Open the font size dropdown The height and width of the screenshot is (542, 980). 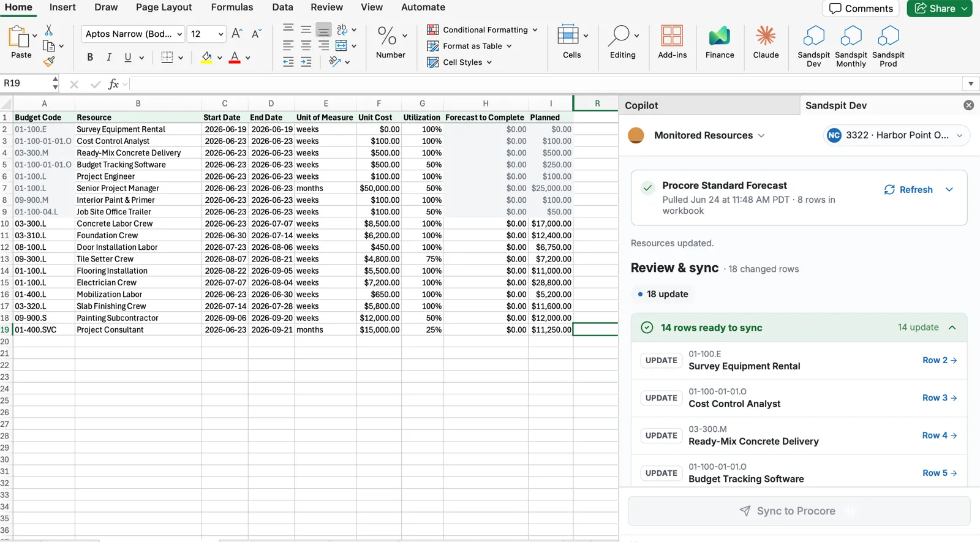coord(221,34)
